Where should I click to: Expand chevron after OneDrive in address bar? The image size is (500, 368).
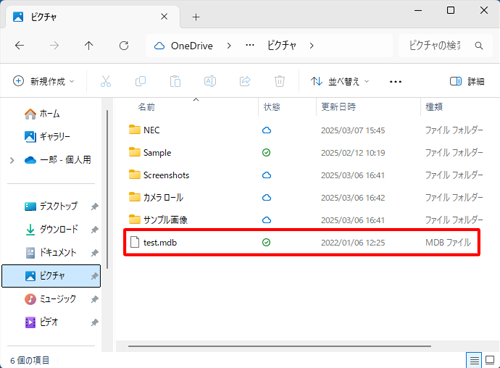coord(229,46)
